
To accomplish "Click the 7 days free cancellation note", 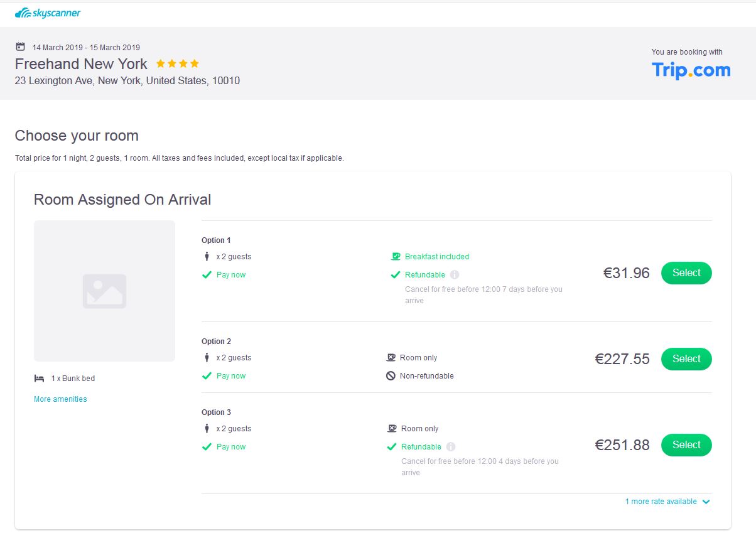I will (x=483, y=295).
